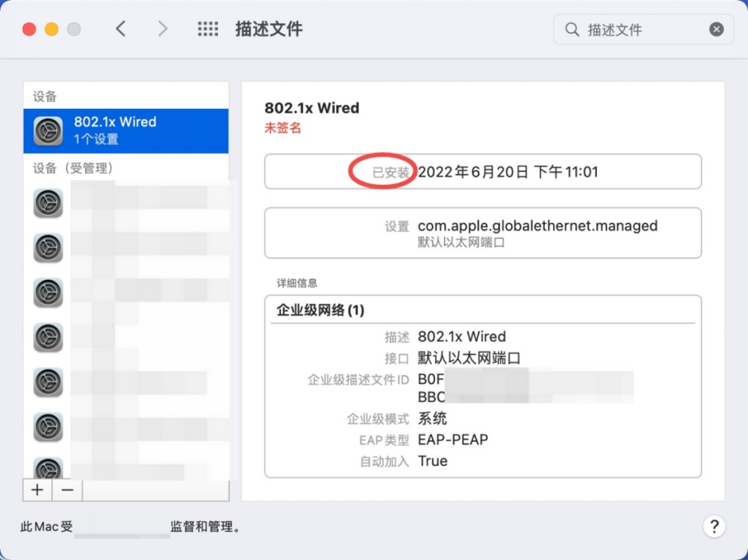748x560 pixels.
Task: Click the 未签名 unsigned label
Action: 283,128
